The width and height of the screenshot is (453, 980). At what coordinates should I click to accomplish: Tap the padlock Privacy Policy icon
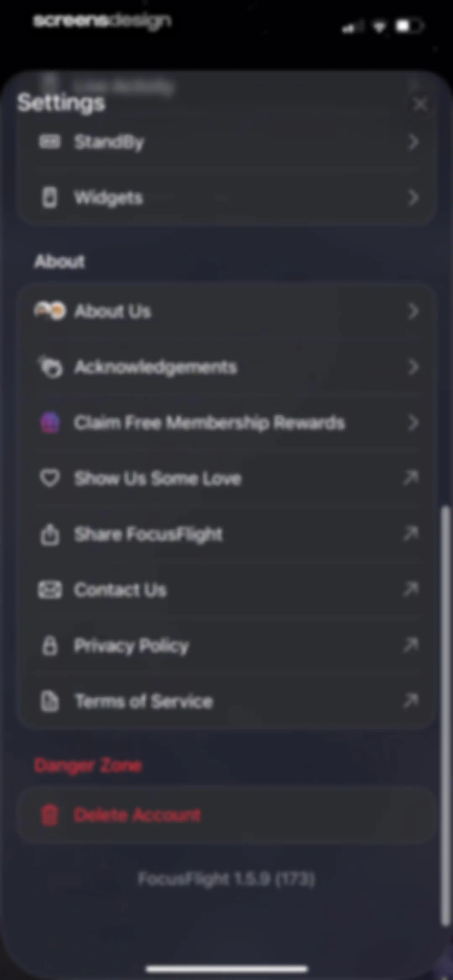pos(50,645)
